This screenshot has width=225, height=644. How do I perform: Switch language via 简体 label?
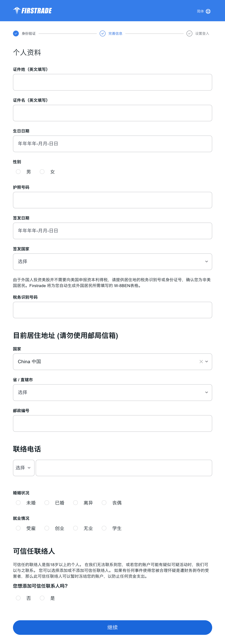[x=200, y=11]
